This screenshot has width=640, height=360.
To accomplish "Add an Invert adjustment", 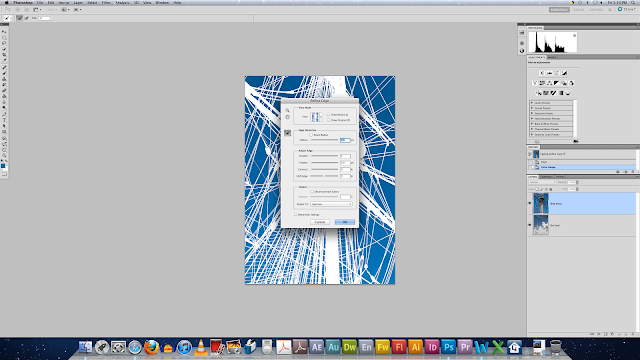I will click(x=539, y=93).
